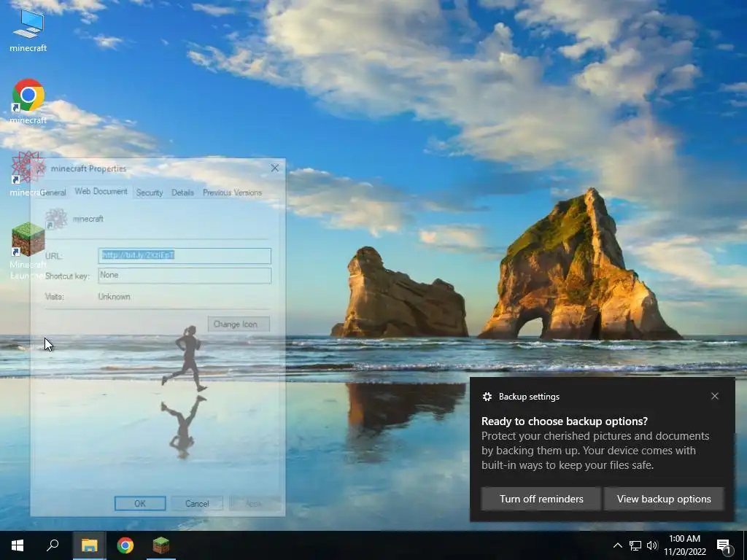747x560 pixels.
Task: Click View backup options button
Action: (x=664, y=499)
